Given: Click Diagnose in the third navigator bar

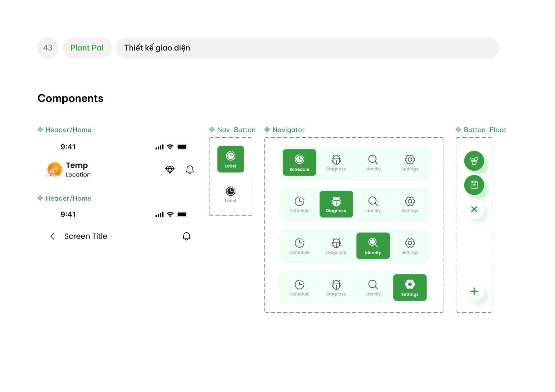Looking at the screenshot, I should click(336, 246).
